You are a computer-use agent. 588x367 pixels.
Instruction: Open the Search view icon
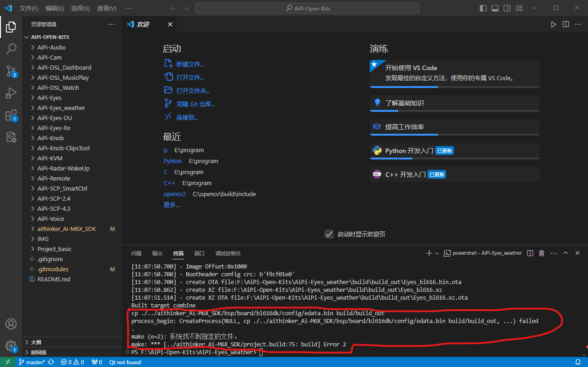tap(11, 49)
